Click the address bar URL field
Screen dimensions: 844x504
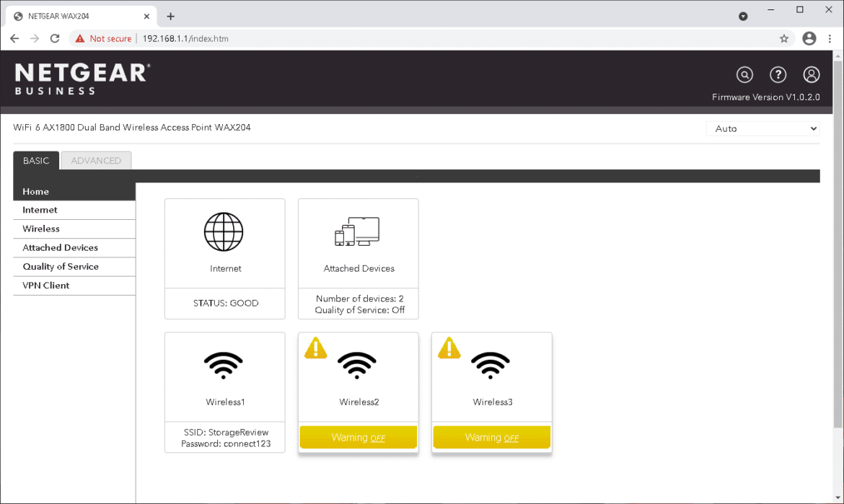pyautogui.click(x=431, y=38)
